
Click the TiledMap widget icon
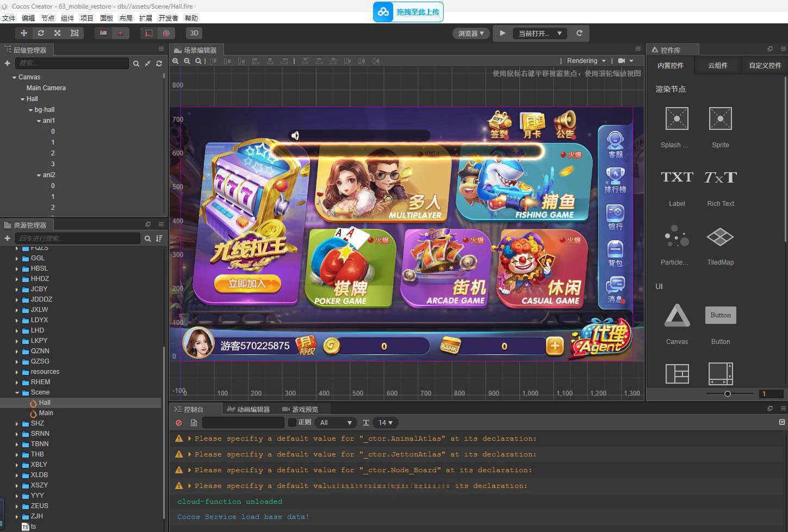coord(720,237)
